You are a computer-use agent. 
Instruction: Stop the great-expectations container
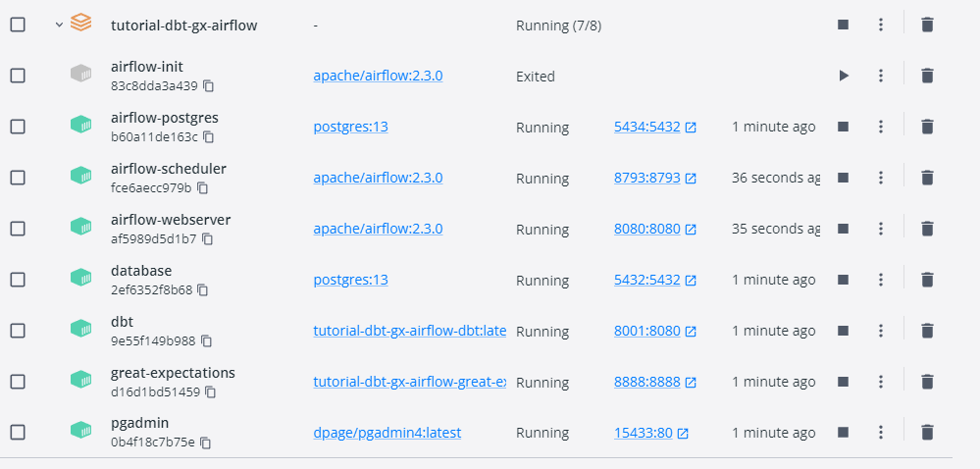point(843,382)
